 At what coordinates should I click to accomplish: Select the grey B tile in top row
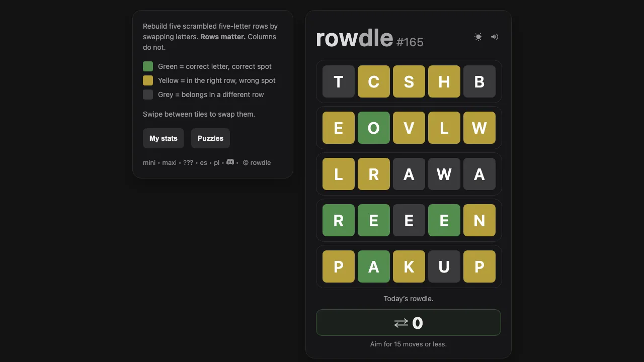pyautogui.click(x=479, y=81)
